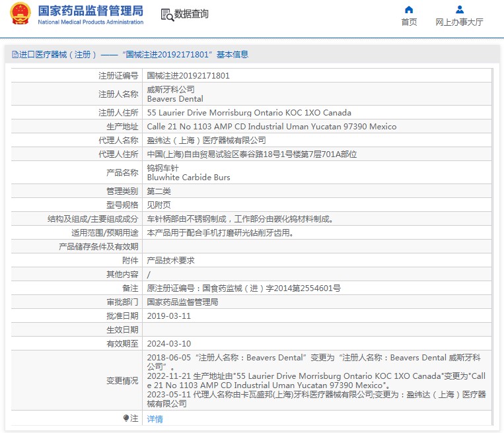Click the 产品技术要求 attachment value

[170, 261]
